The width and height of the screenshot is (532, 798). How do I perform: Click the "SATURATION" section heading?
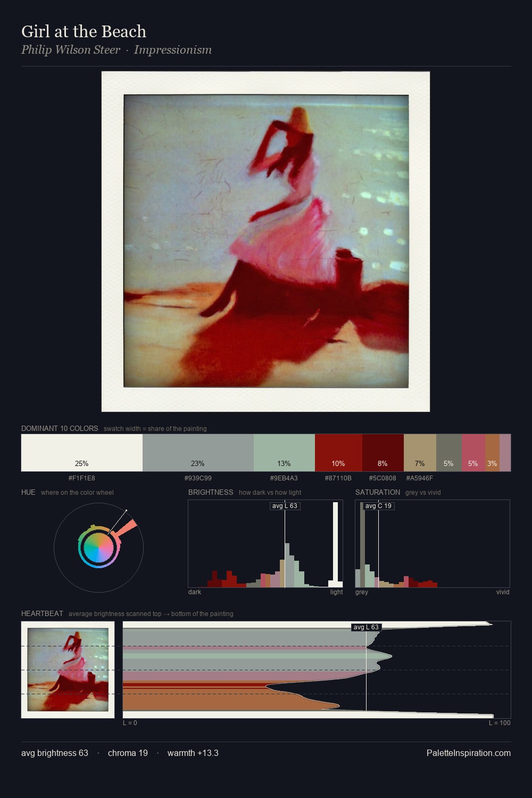378,492
